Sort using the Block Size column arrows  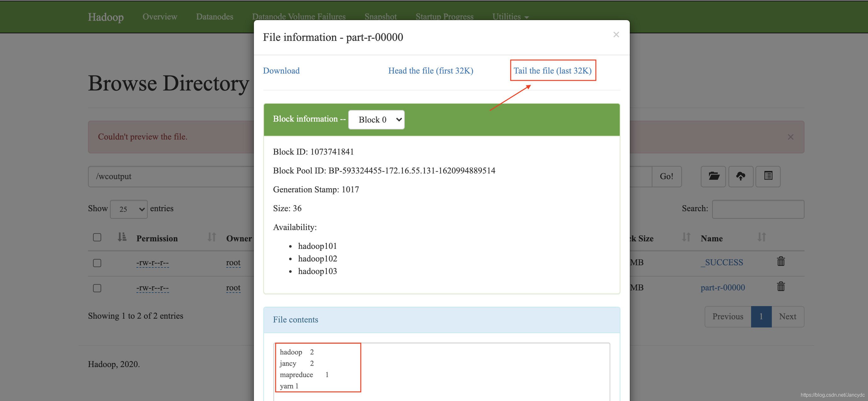(x=686, y=237)
